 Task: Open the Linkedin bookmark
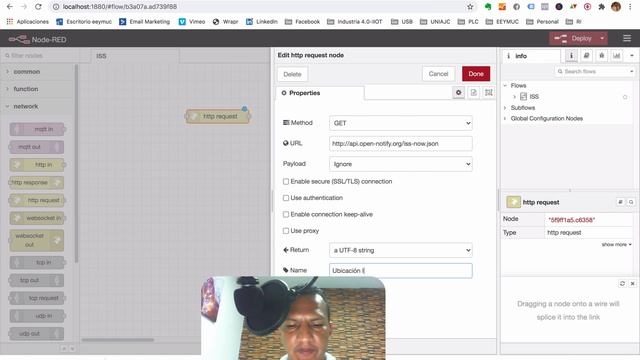tap(262, 22)
